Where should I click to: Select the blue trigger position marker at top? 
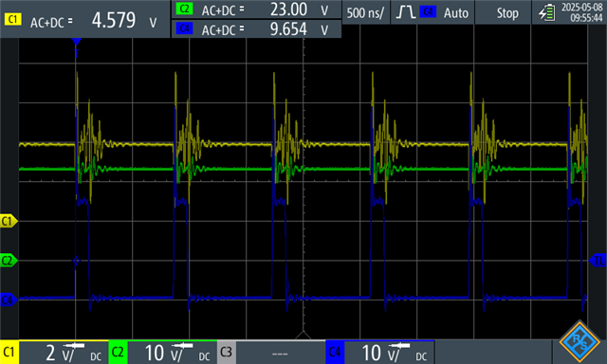76,42
